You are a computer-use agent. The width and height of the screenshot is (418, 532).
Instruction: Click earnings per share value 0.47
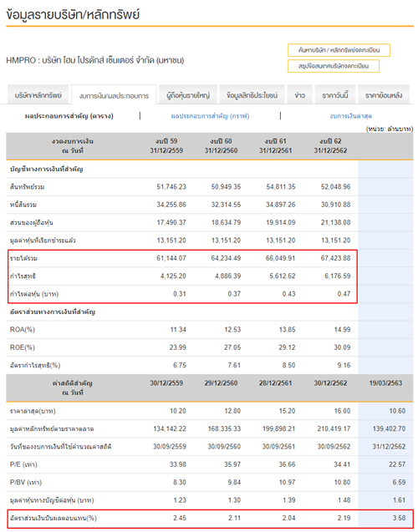[344, 294]
